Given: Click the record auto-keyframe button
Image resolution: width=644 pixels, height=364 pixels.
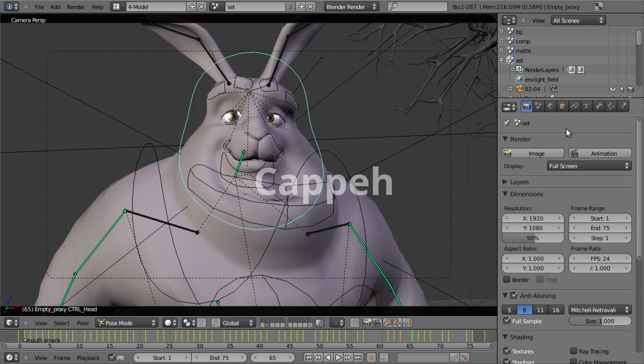Looking at the screenshot, I should point(371,358).
